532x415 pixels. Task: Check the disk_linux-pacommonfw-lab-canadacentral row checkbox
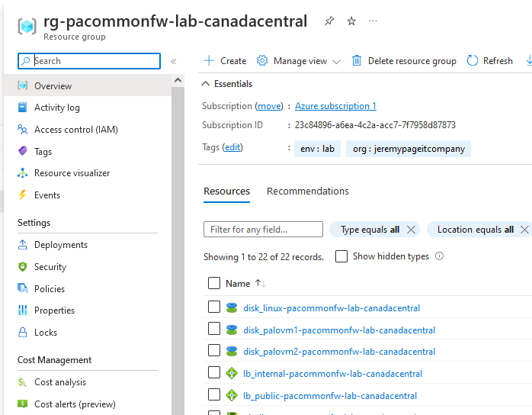pos(214,307)
